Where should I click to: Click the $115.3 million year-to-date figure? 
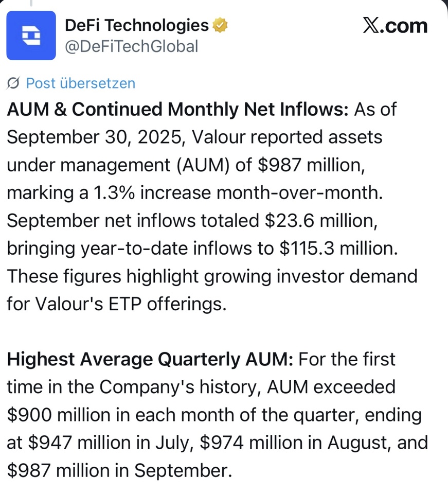pyautogui.click(x=338, y=248)
